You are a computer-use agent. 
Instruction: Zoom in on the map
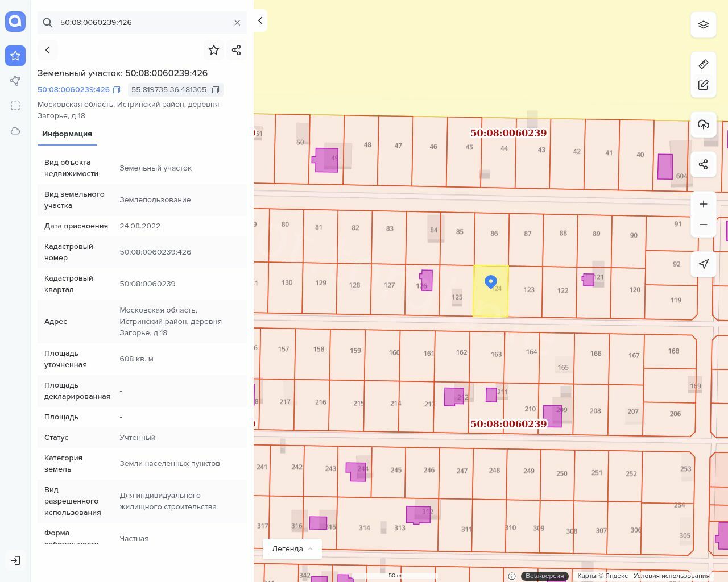pos(703,204)
